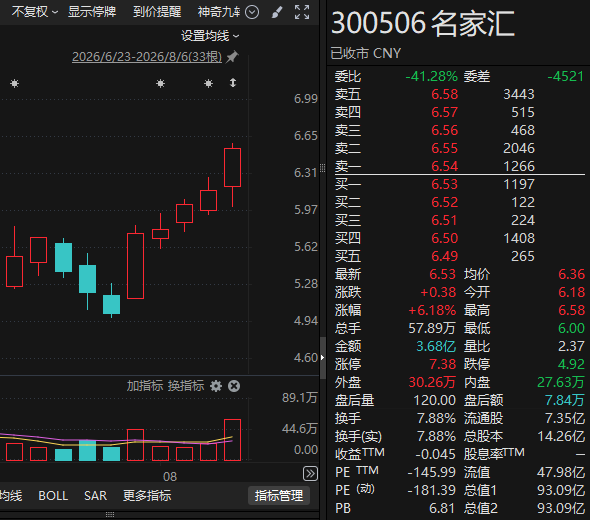Open the 设置均线 dropdown
590x520 pixels.
210,36
